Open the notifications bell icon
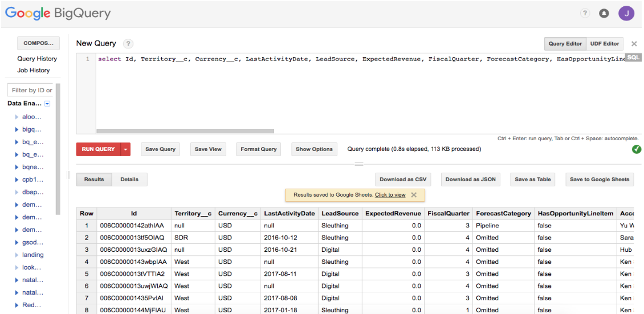644x314 pixels. click(604, 13)
